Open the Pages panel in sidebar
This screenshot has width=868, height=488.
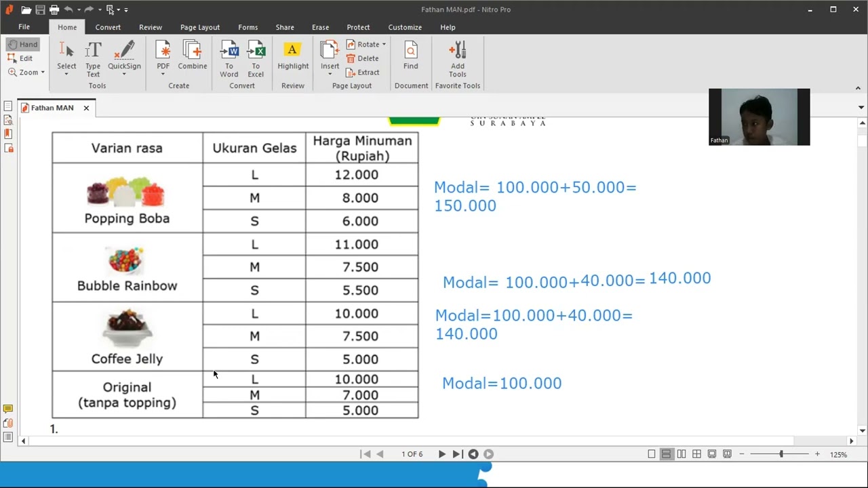pos(8,106)
